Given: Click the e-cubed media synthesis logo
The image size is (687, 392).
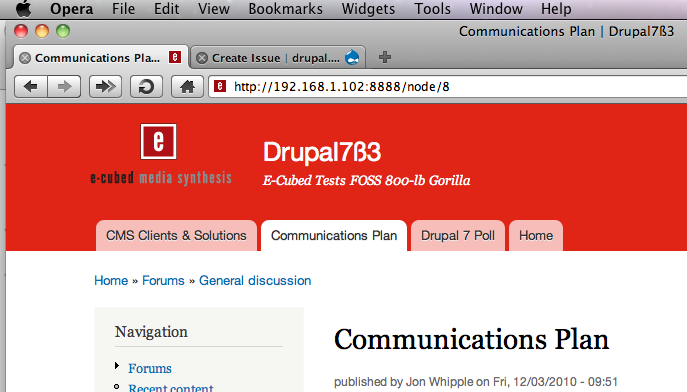Looking at the screenshot, I should click(x=160, y=154).
